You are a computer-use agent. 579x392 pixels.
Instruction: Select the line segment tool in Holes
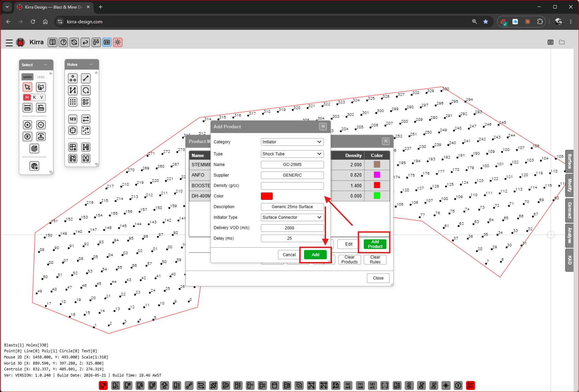[x=86, y=79]
